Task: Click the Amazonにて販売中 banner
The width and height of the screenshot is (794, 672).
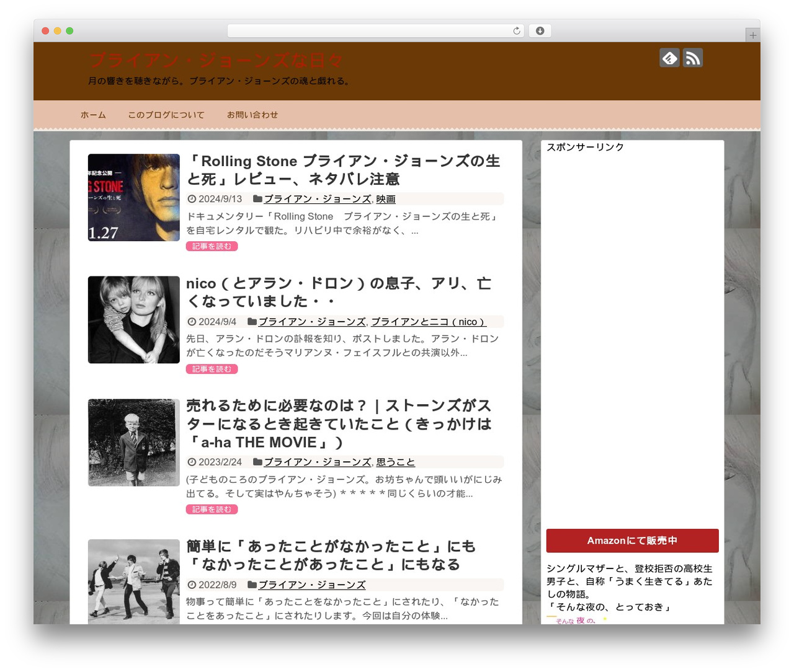Action: point(633,541)
